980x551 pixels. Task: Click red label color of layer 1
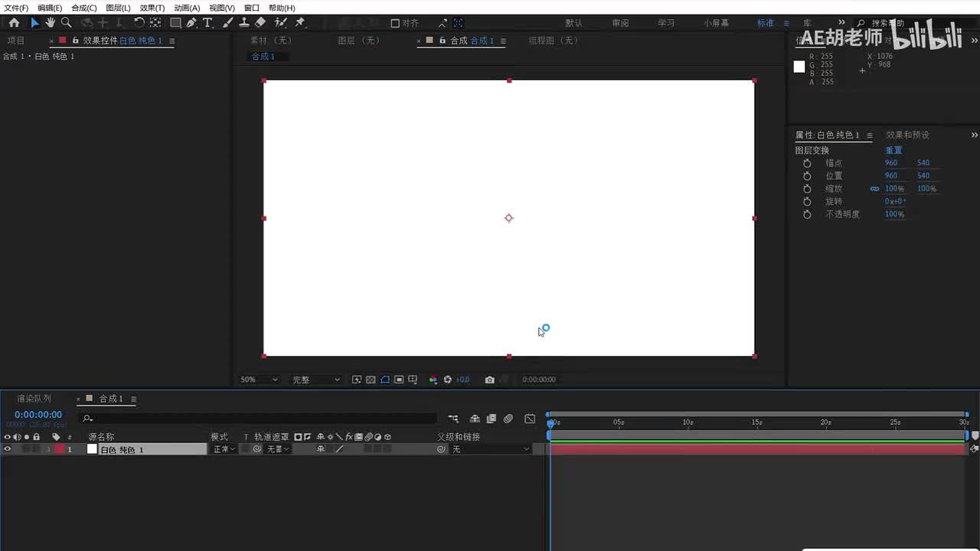(60, 449)
